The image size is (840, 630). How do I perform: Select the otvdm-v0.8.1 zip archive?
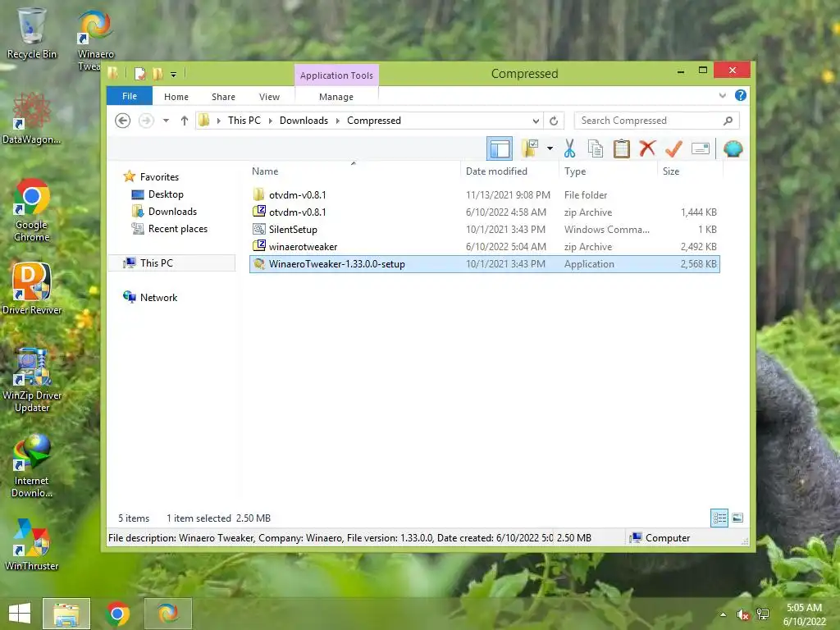484,212
